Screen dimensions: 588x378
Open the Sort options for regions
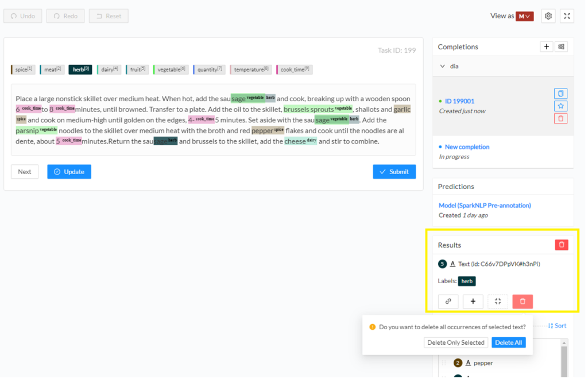point(556,325)
